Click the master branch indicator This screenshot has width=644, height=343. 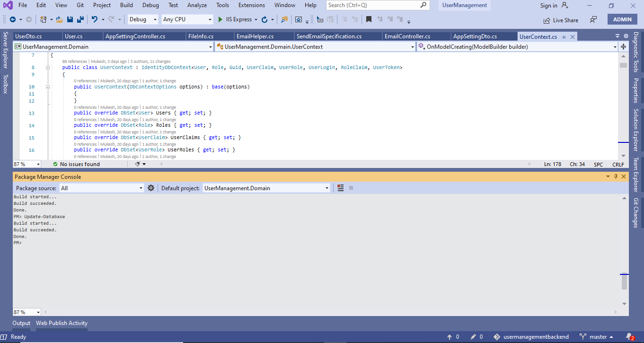click(x=596, y=337)
